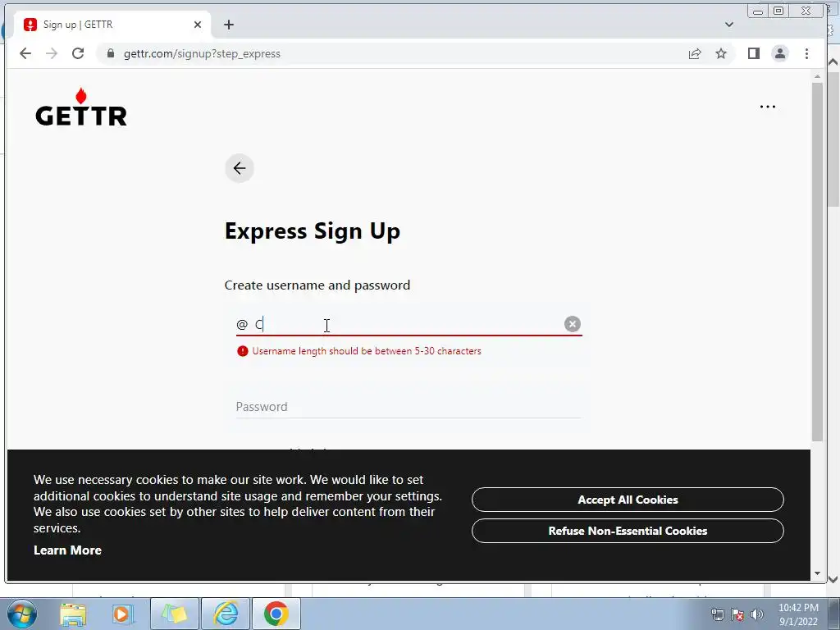
Task: Refuse Non-Essential Cookies
Action: pyautogui.click(x=628, y=531)
